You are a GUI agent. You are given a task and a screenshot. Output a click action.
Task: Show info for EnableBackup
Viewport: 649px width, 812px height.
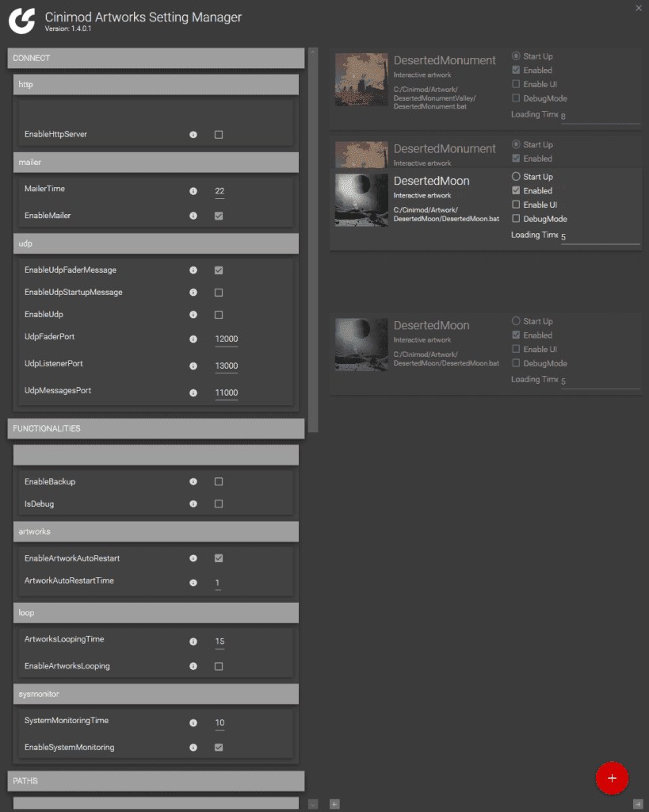tap(193, 481)
